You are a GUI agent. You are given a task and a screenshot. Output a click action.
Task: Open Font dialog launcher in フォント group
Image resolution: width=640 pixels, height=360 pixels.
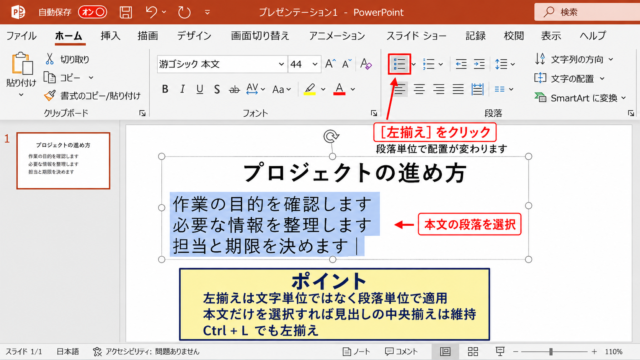point(373,113)
